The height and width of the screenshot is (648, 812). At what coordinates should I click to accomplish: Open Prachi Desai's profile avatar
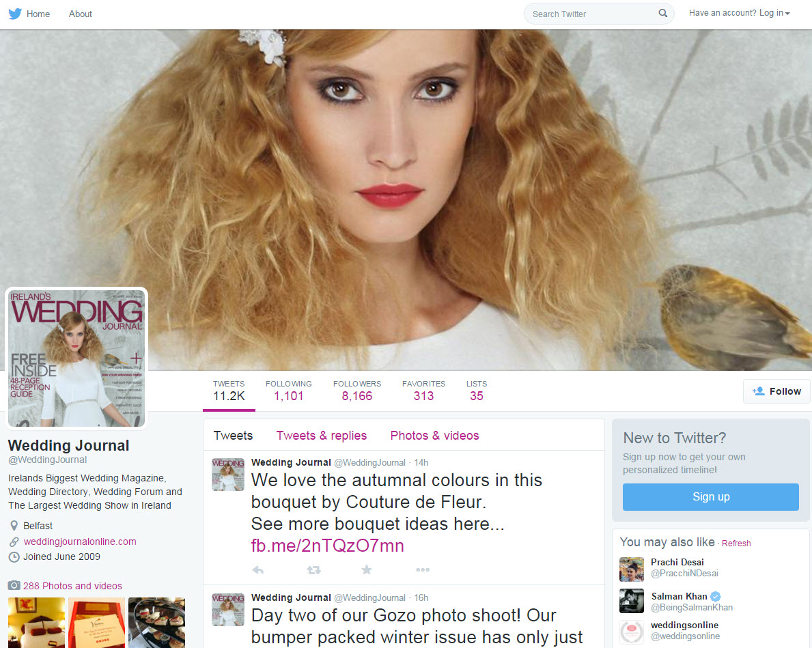coord(631,569)
